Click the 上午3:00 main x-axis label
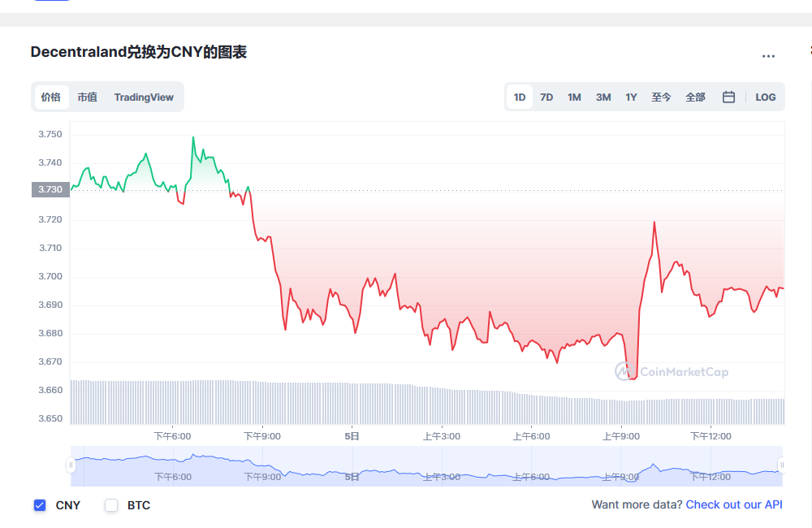 (442, 436)
